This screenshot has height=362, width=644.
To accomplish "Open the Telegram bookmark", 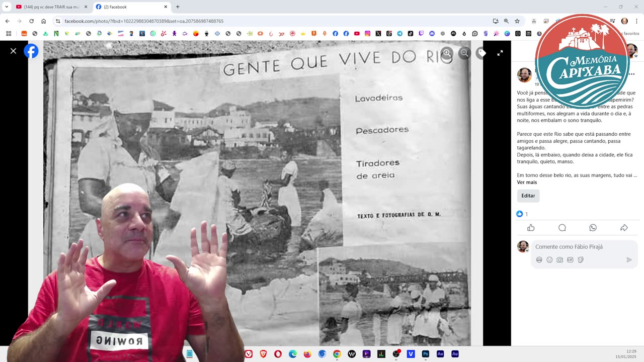I will (x=400, y=34).
